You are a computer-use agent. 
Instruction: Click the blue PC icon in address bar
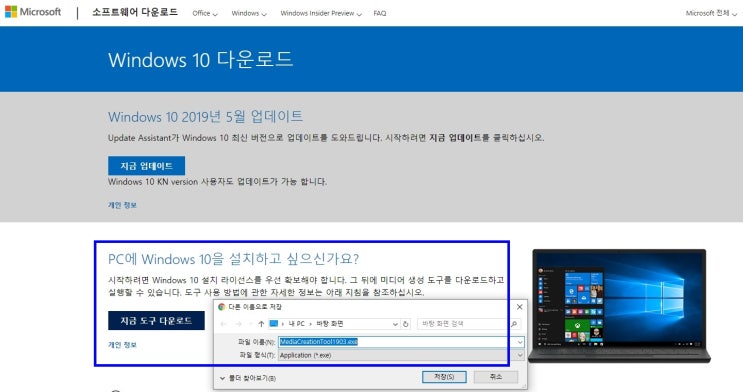tap(273, 324)
